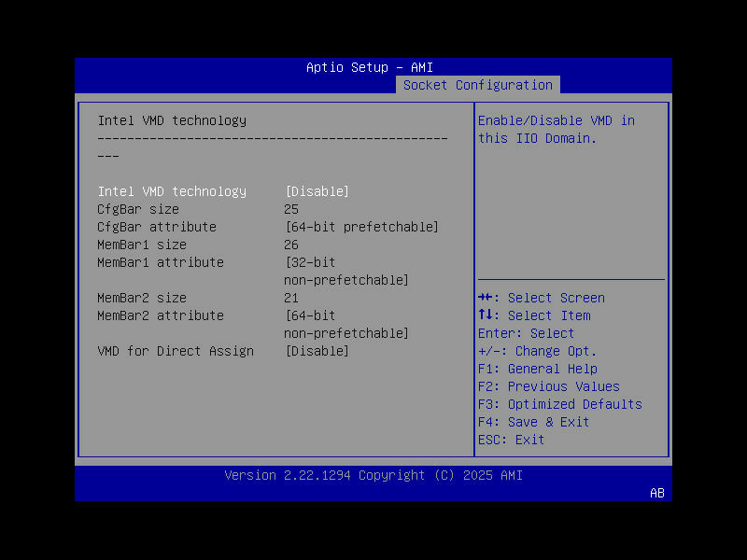This screenshot has height=560, width=747.
Task: Click the Intel VMD technology section heading
Action: pyautogui.click(x=172, y=119)
